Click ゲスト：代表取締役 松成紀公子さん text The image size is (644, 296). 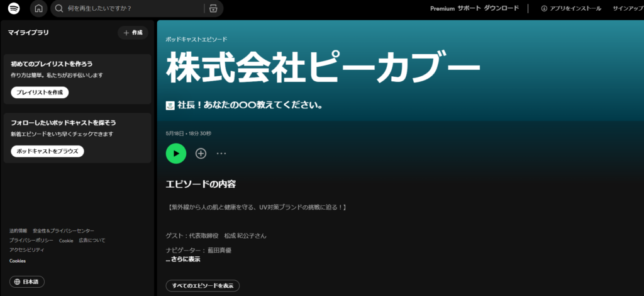click(216, 236)
